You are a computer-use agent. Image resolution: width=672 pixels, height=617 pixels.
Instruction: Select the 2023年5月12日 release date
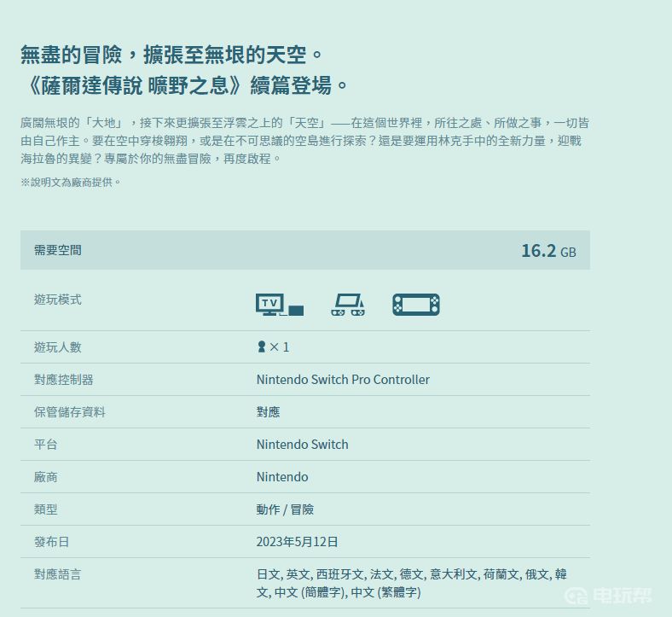pos(297,542)
